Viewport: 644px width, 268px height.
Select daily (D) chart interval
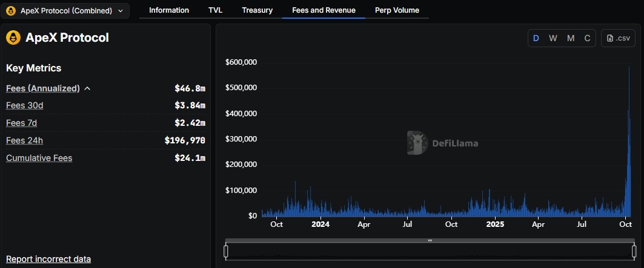point(536,38)
